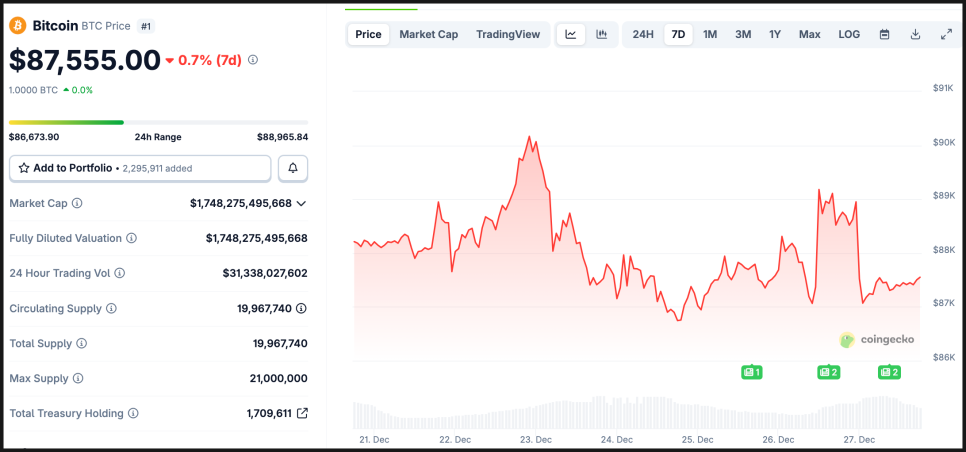Open the TradingView tab
Image resolution: width=966 pixels, height=452 pixels.
pos(508,34)
